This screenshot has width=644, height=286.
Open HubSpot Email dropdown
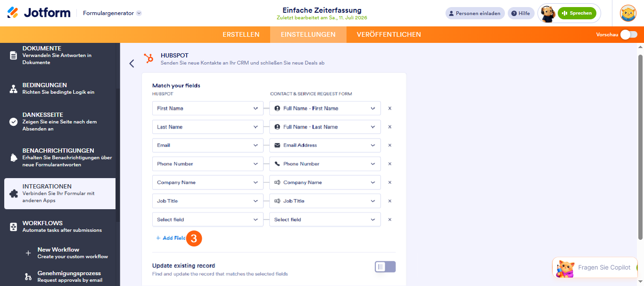pyautogui.click(x=207, y=145)
